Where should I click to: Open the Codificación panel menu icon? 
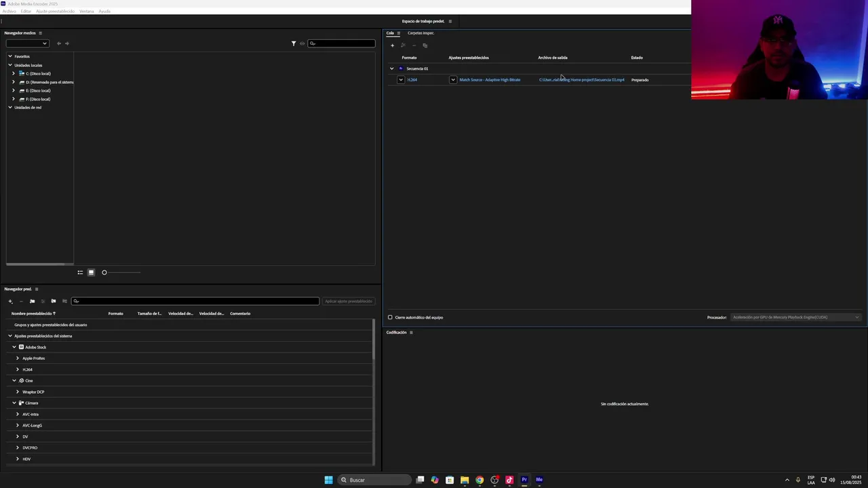click(x=411, y=333)
